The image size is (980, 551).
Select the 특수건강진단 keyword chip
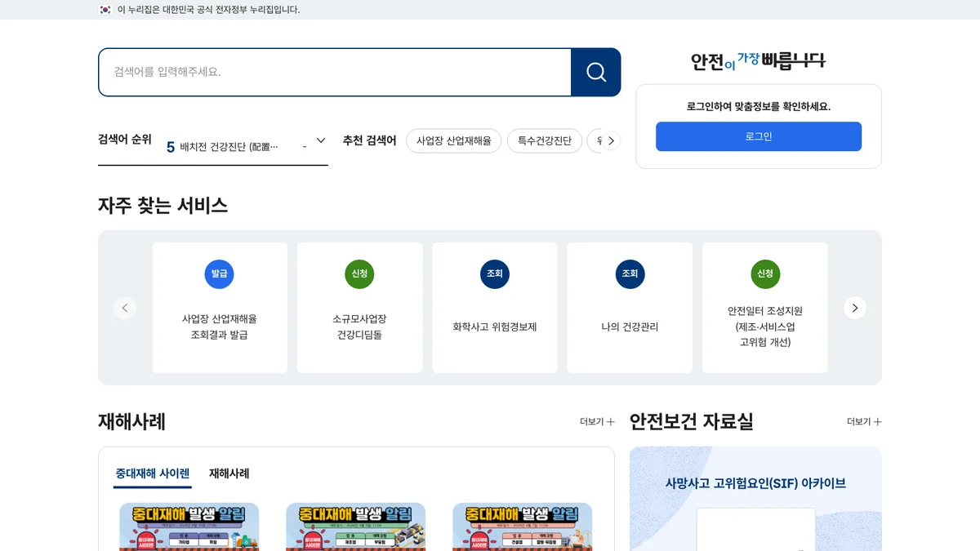[x=544, y=141]
